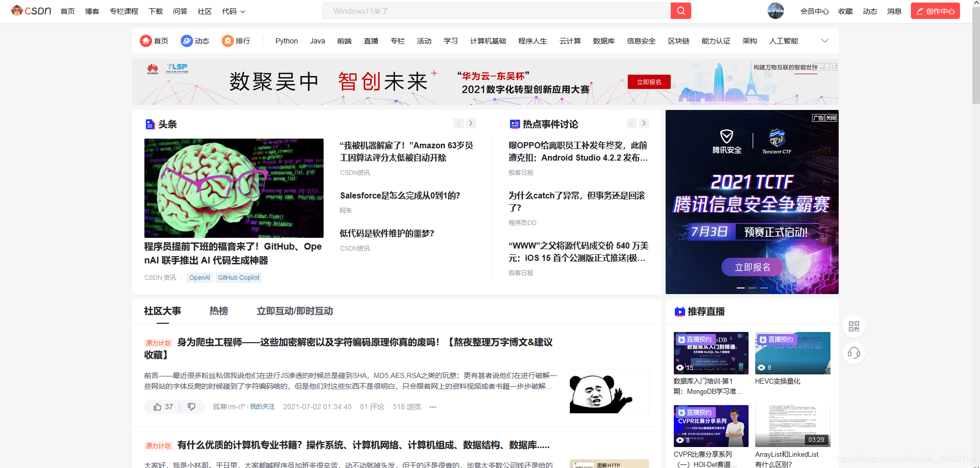The image size is (980, 468).
Task: Switch to the 立即互动/即时互动 tab
Action: pos(294,311)
